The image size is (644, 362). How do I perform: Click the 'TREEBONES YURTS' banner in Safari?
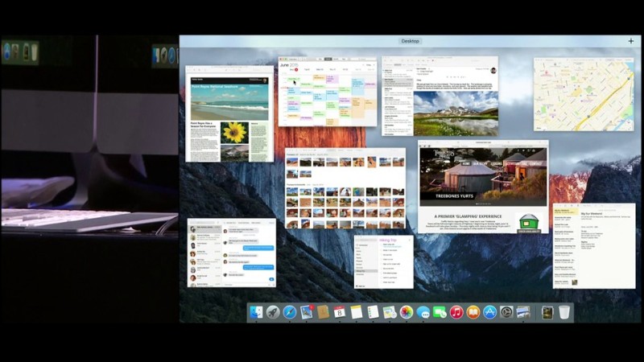point(454,196)
